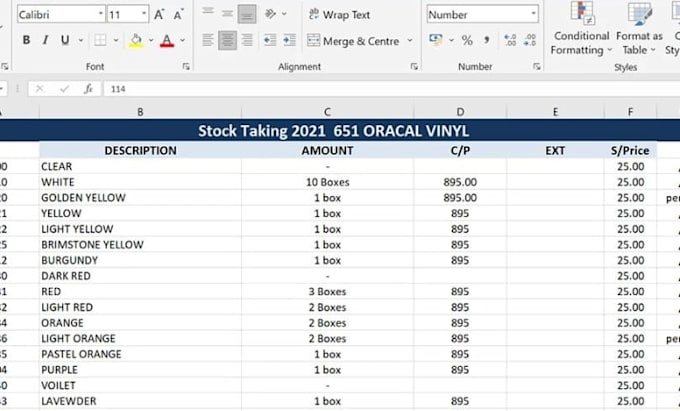Open Format as Table gallery

pyautogui.click(x=639, y=29)
